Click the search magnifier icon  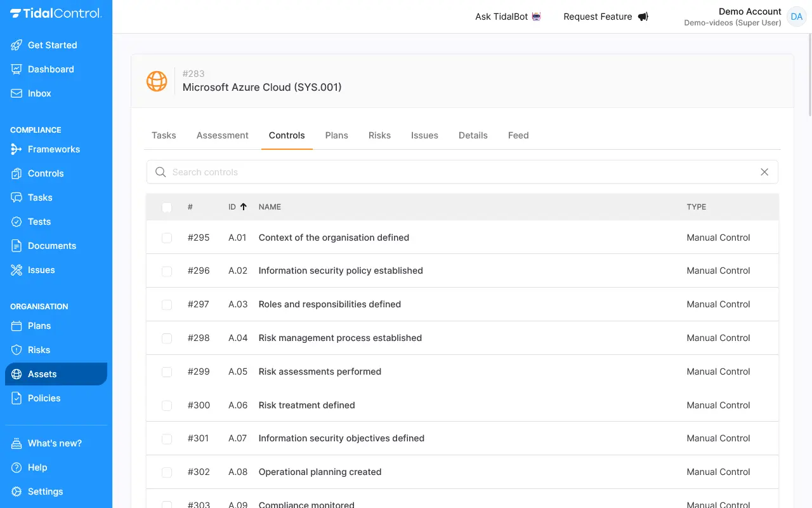160,172
